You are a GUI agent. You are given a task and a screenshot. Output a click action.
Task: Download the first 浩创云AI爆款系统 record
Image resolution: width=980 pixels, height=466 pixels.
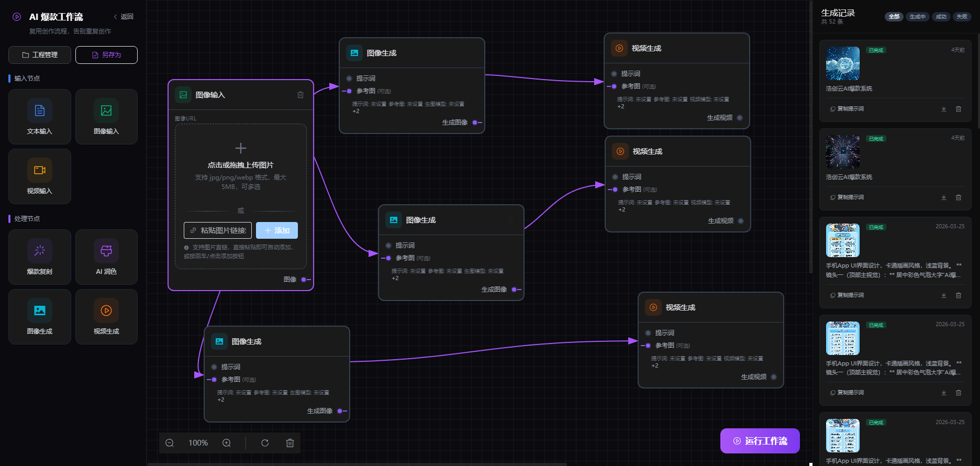(x=944, y=109)
